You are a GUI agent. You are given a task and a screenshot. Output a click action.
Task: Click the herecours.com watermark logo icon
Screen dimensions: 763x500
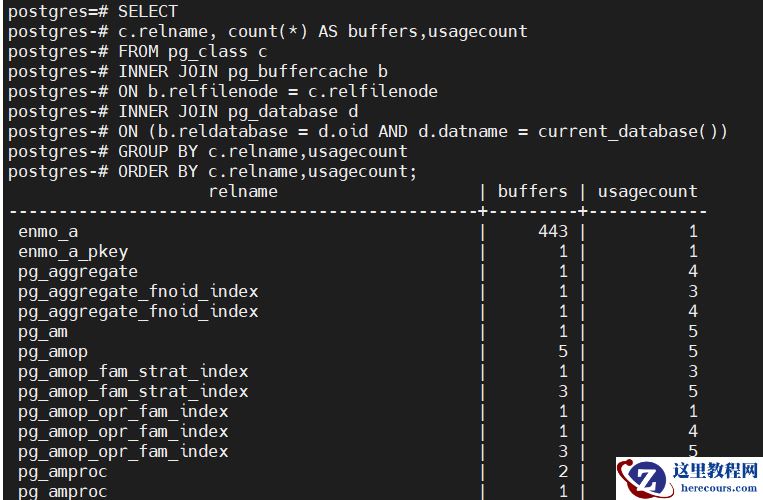point(642,479)
